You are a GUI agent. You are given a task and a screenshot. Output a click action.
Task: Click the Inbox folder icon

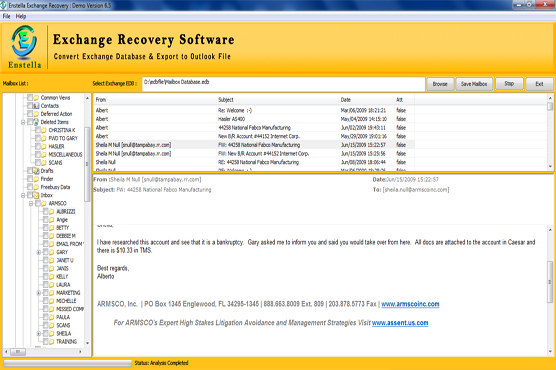pyautogui.click(x=36, y=195)
